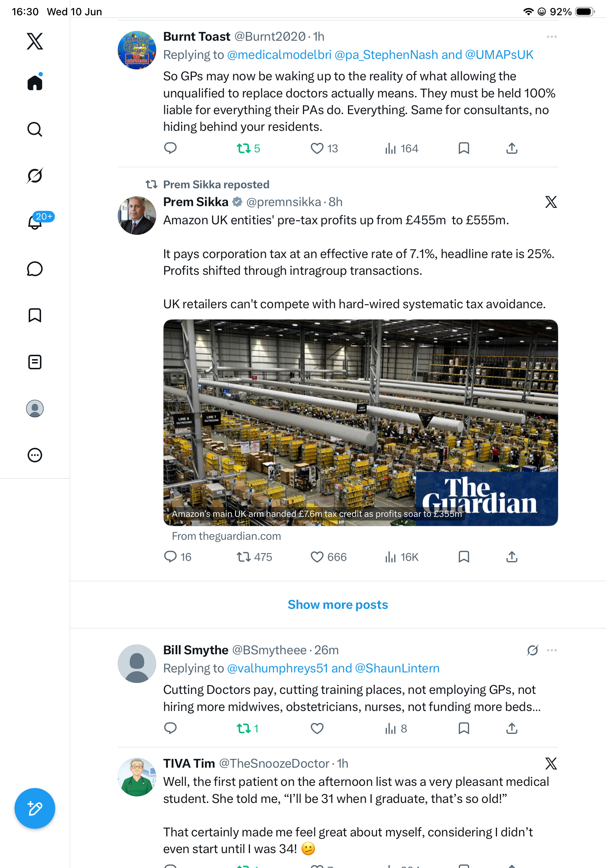
Task: Share Prem Sikka's Amazon post
Action: tap(512, 557)
